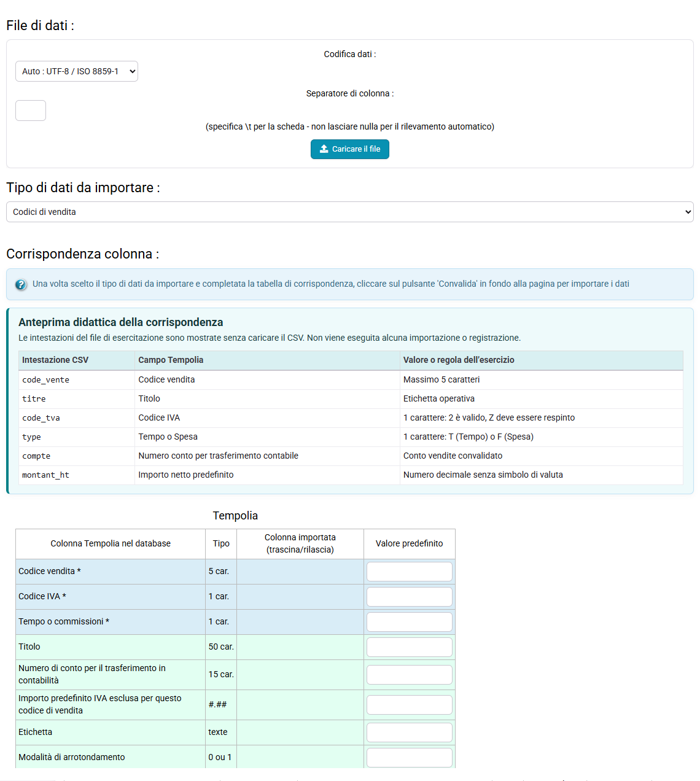Open the Codifica dati encoding dropdown
The width and height of the screenshot is (700, 781).
[77, 71]
